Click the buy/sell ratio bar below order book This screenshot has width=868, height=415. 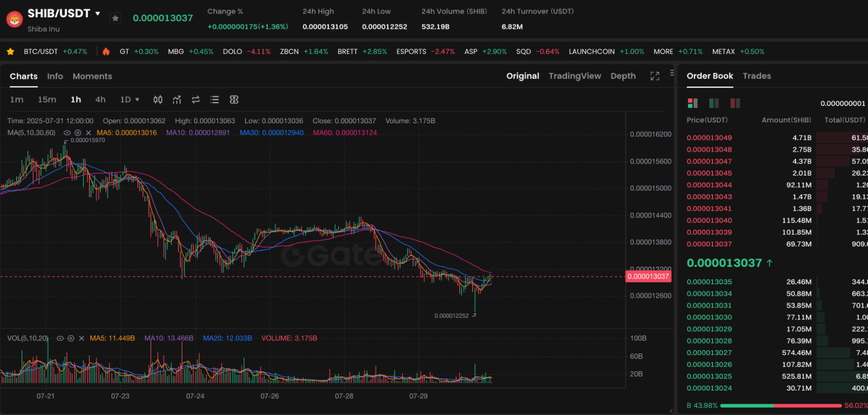point(781,405)
